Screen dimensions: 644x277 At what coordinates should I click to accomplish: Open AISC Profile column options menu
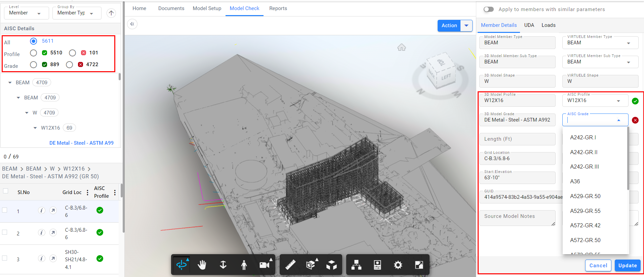(x=115, y=192)
